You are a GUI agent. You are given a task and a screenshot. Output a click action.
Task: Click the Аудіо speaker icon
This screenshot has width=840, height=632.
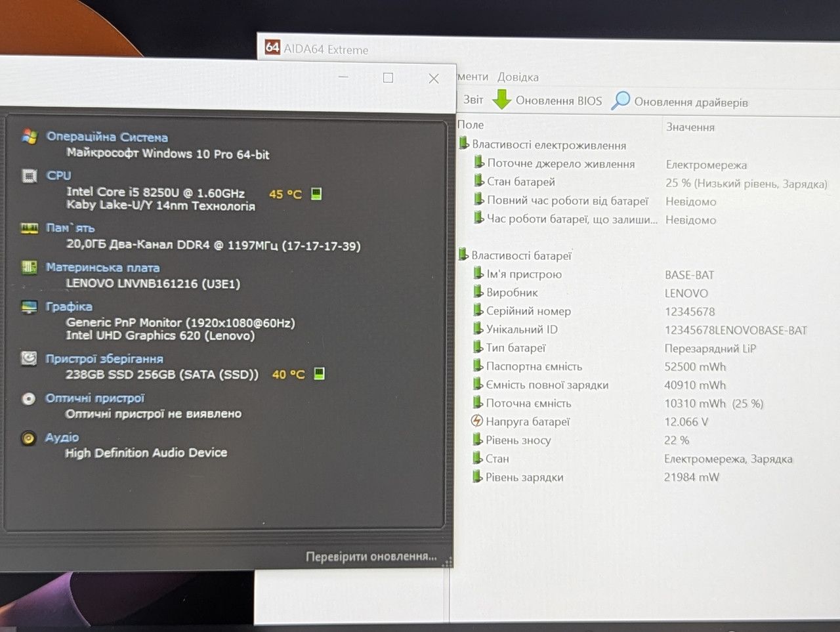coord(28,438)
